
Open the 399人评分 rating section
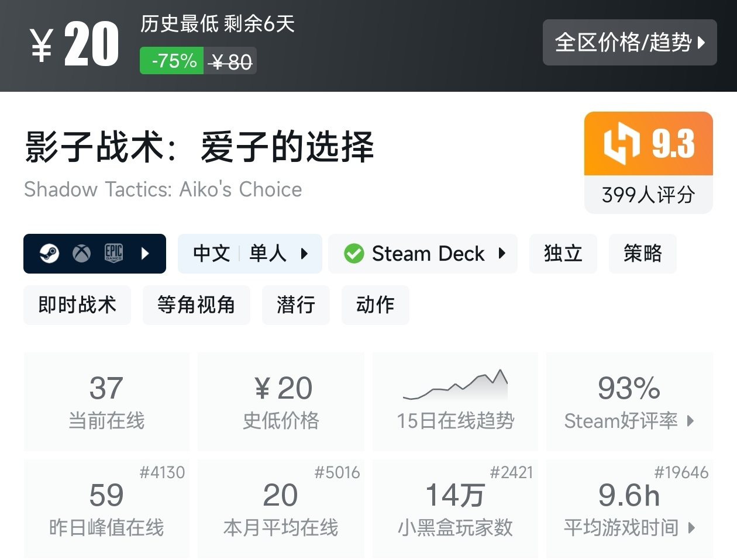pos(648,195)
